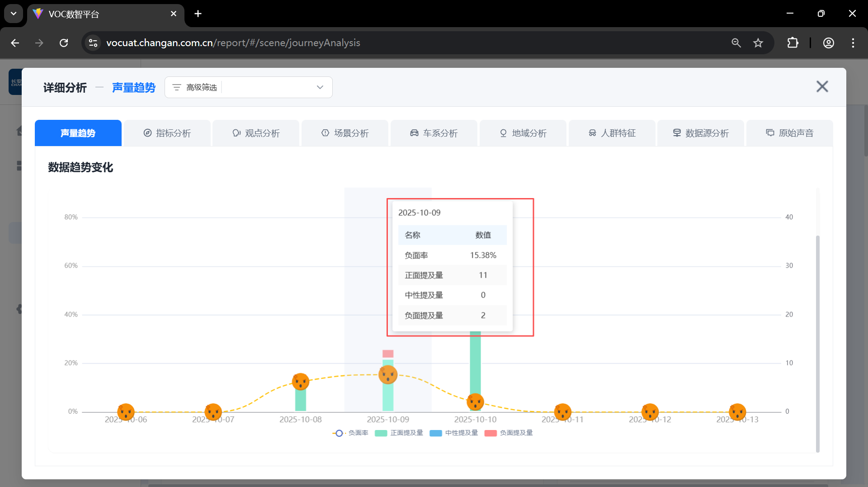Toggle the 正面提及量 legend series

pos(399,433)
